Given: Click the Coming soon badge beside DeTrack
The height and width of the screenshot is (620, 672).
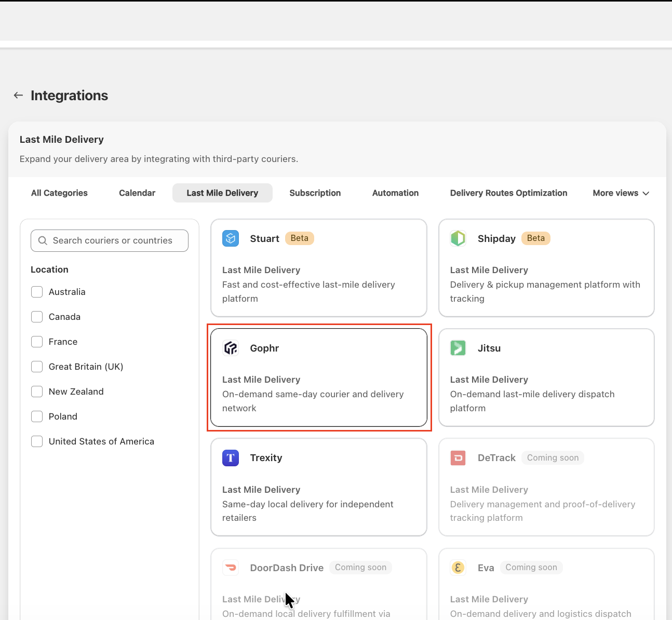Looking at the screenshot, I should pos(553,458).
